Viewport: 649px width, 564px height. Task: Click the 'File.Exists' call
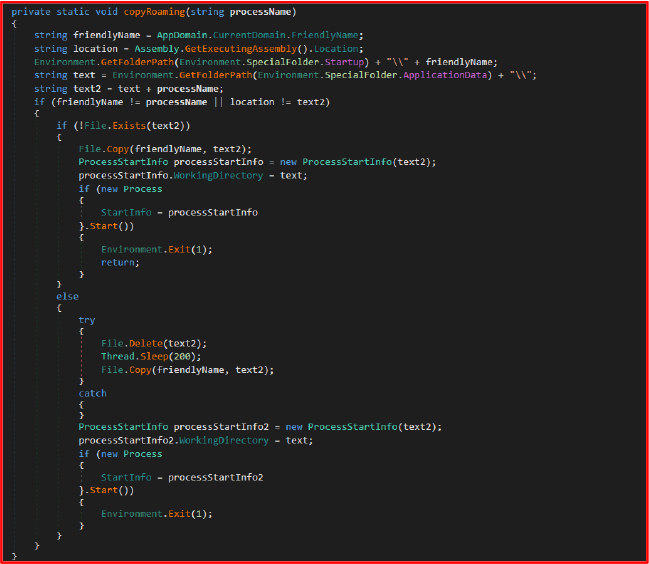(115, 126)
